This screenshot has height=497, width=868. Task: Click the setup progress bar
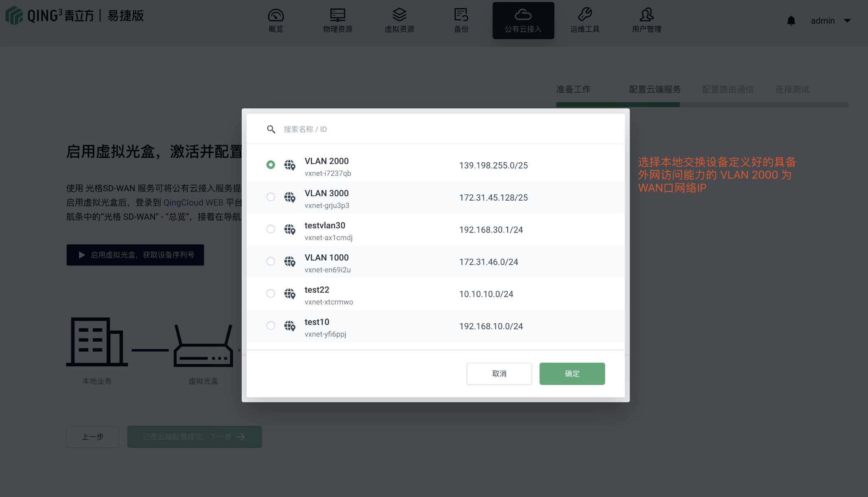tap(702, 105)
